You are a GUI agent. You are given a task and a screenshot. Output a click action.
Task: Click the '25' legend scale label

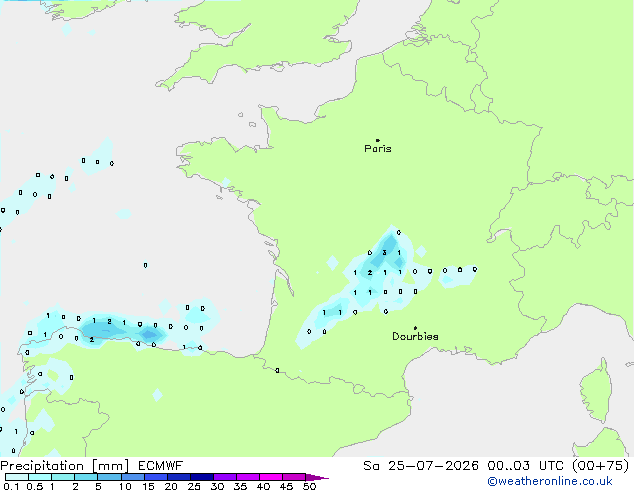pos(194,486)
